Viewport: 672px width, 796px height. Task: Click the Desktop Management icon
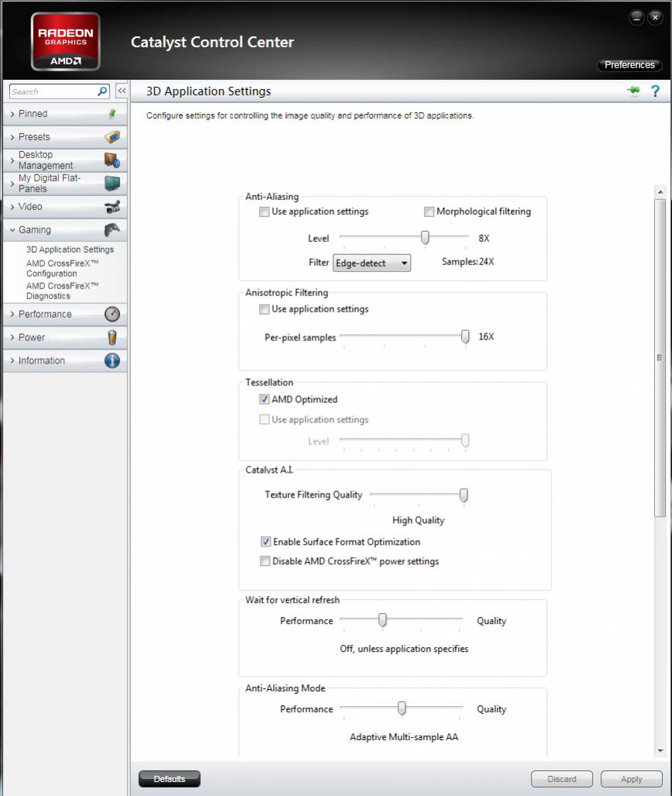tap(112, 160)
